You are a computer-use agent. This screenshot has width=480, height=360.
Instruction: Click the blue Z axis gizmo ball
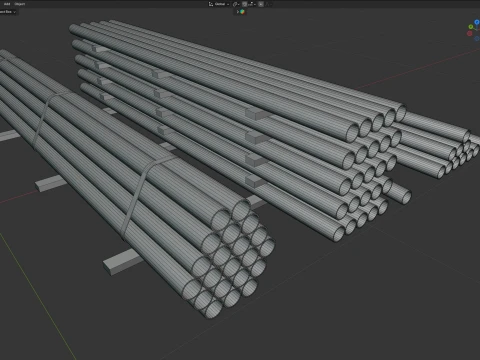tap(477, 22)
